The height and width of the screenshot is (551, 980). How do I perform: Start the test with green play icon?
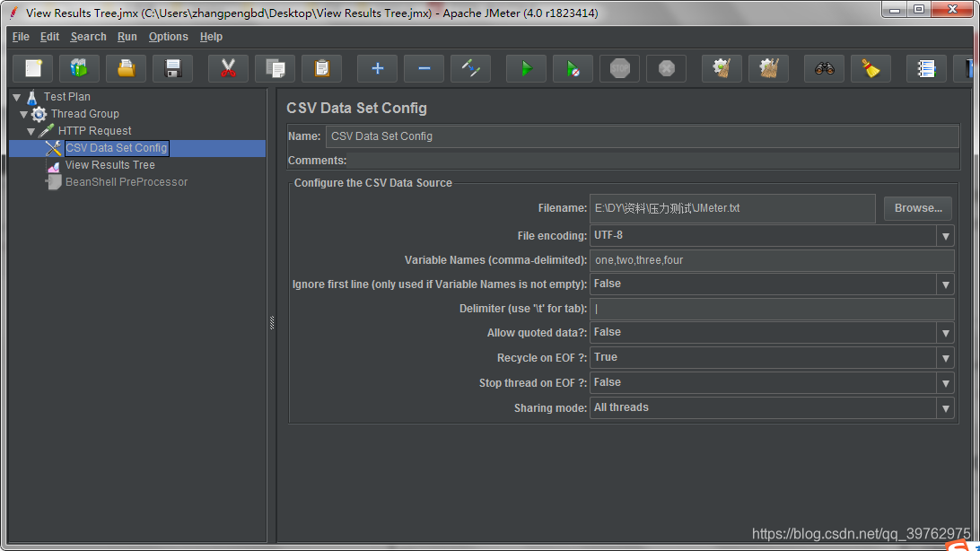coord(526,68)
